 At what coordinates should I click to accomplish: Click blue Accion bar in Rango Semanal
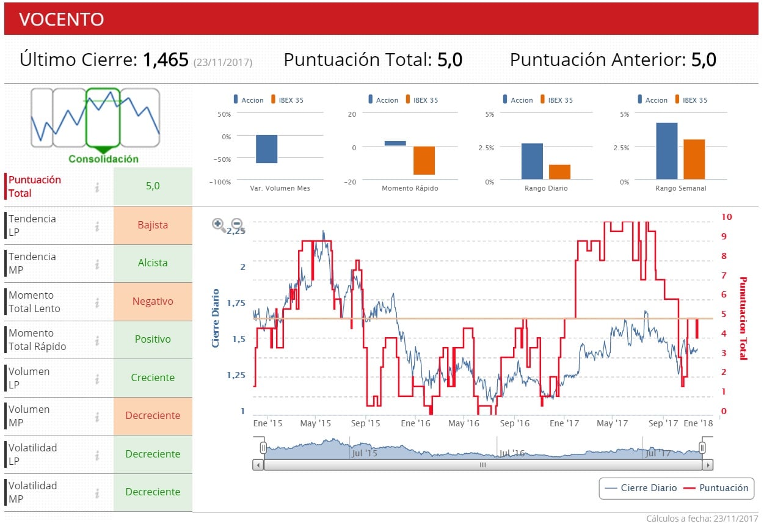(667, 151)
